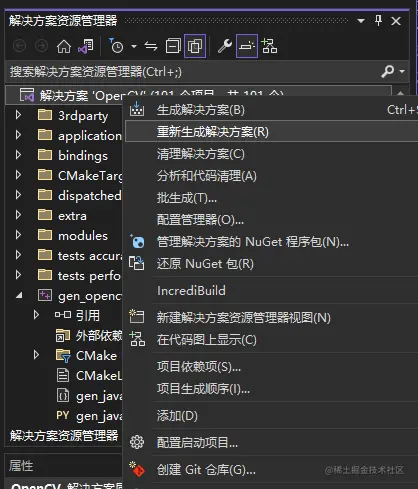Expand the tests accuracy folder
Image resolution: width=418 pixels, height=489 pixels.
18,255
